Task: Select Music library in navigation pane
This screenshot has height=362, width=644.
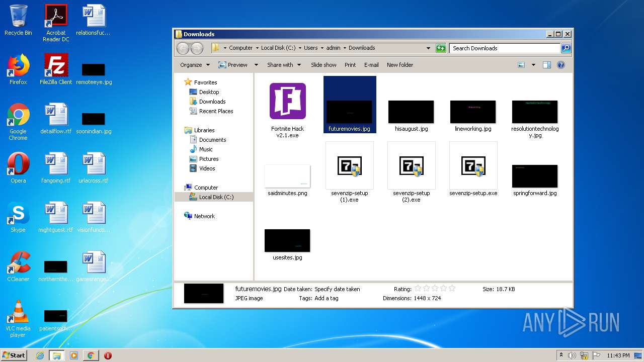Action: [206, 149]
